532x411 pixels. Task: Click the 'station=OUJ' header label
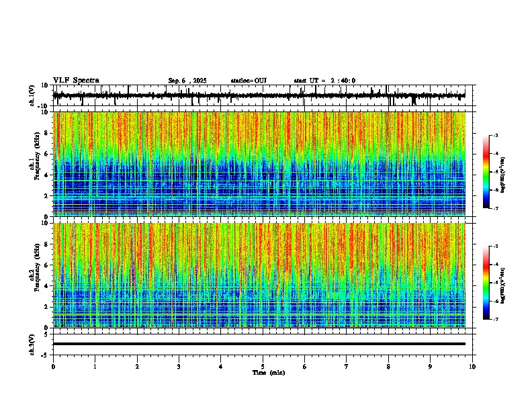[249, 81]
